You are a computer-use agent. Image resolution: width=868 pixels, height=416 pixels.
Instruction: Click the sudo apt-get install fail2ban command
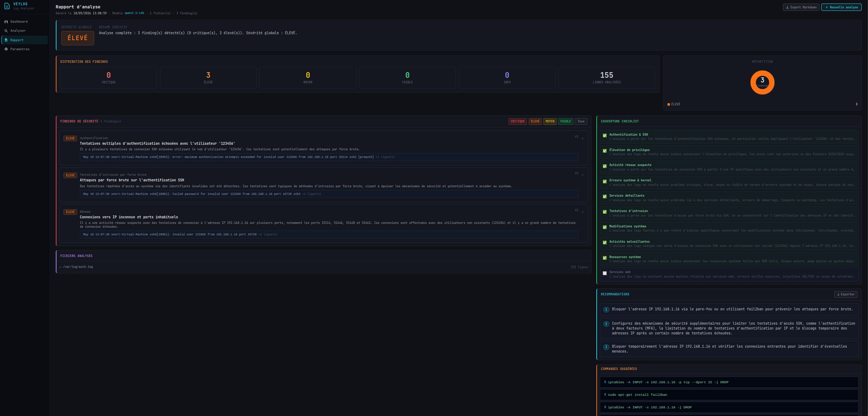729,395
